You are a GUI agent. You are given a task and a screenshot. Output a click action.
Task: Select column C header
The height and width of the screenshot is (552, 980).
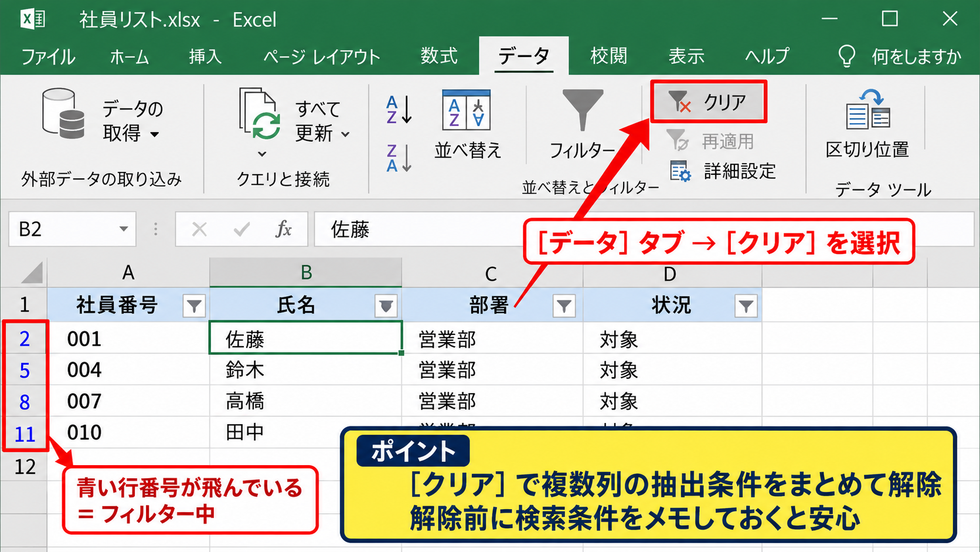pyautogui.click(x=492, y=273)
